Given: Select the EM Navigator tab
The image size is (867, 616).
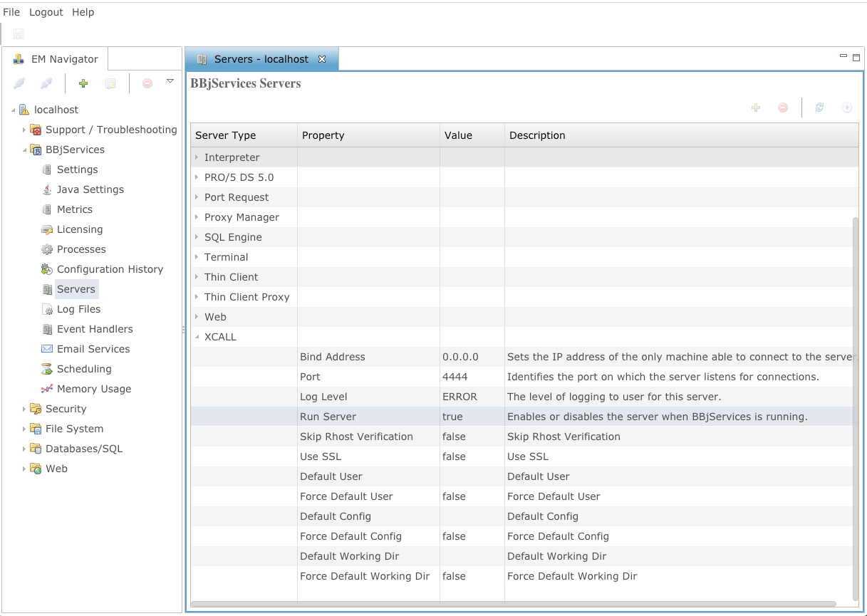Looking at the screenshot, I should [56, 59].
